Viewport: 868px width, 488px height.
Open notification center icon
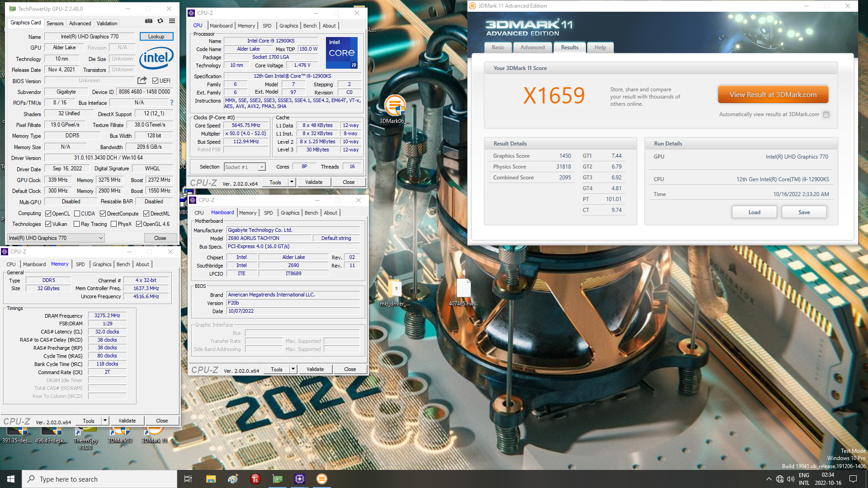tap(853, 479)
